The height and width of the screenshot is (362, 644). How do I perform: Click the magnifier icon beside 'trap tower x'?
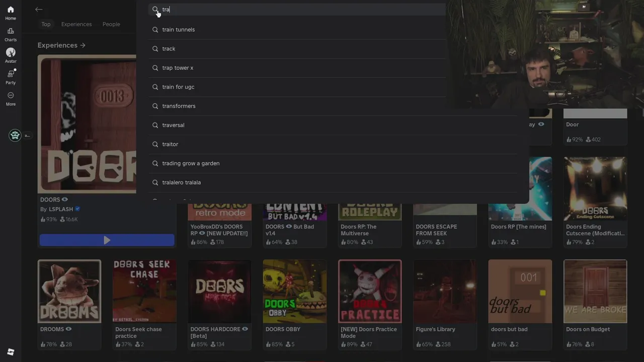pyautogui.click(x=155, y=68)
